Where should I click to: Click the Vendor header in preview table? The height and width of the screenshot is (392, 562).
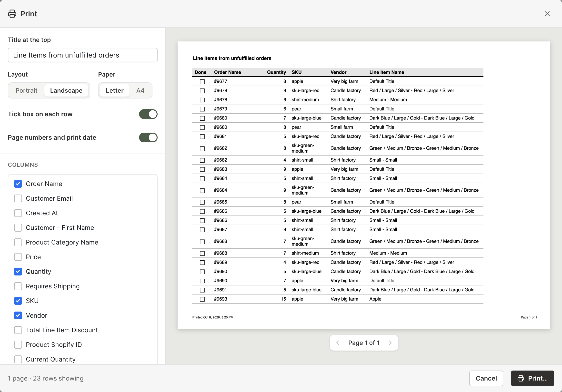[x=338, y=72]
